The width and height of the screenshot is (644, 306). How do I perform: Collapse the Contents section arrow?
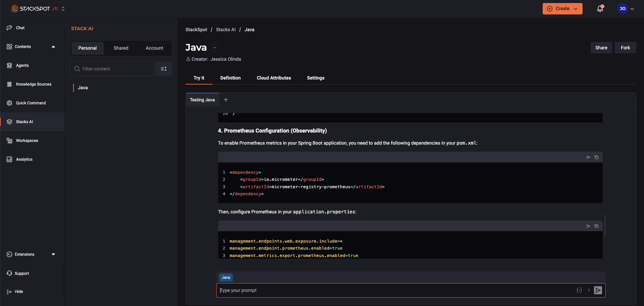click(x=53, y=47)
